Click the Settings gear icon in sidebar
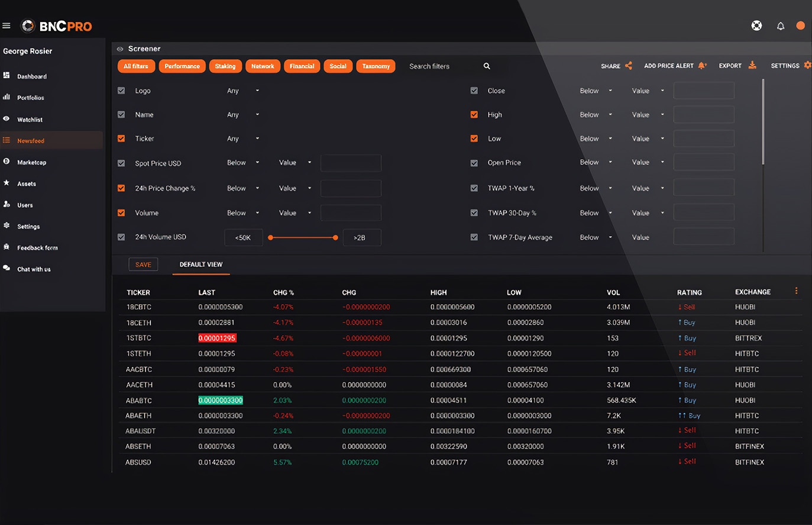This screenshot has width=812, height=525. [7, 226]
